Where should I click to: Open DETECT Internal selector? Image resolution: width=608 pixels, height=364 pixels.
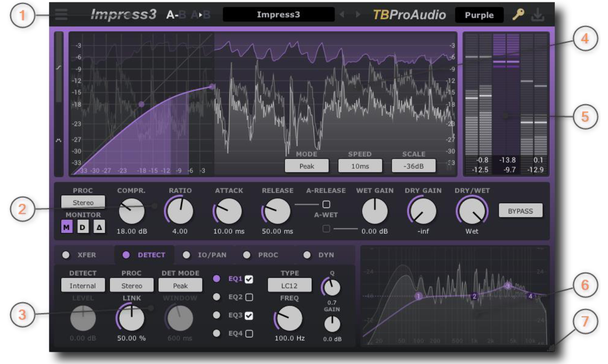click(83, 286)
